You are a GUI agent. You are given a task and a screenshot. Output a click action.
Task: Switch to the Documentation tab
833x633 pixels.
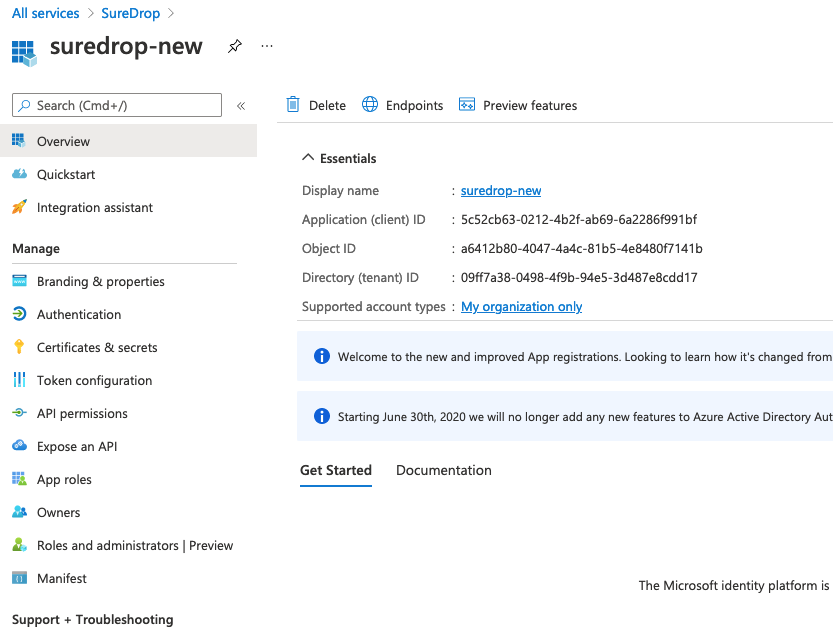click(444, 470)
